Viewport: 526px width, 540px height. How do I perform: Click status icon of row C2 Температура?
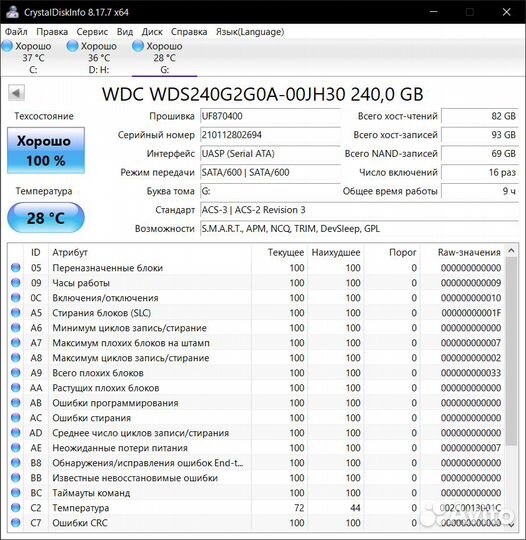pos(16,508)
